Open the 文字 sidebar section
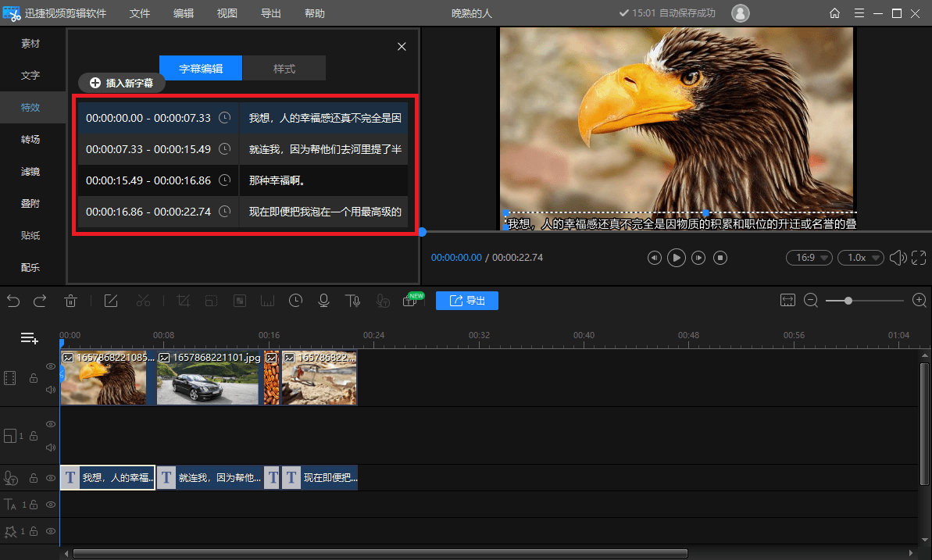The width and height of the screenshot is (932, 560). click(x=30, y=76)
